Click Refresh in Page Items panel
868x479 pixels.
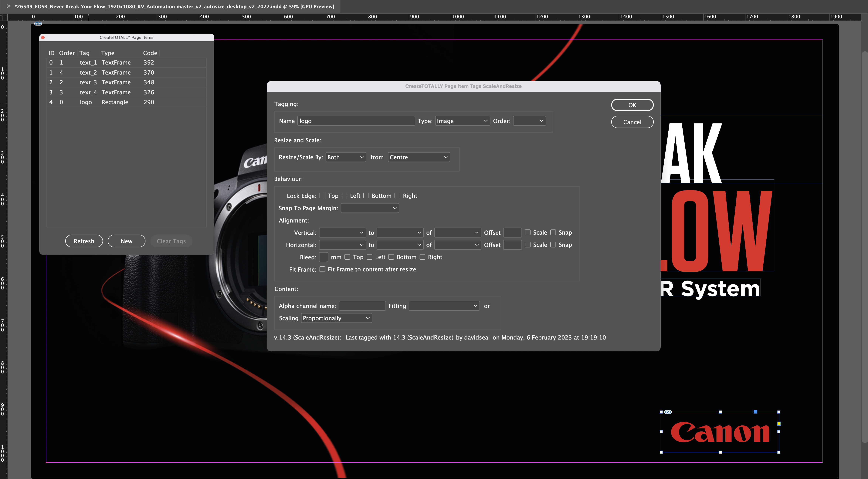coord(84,241)
